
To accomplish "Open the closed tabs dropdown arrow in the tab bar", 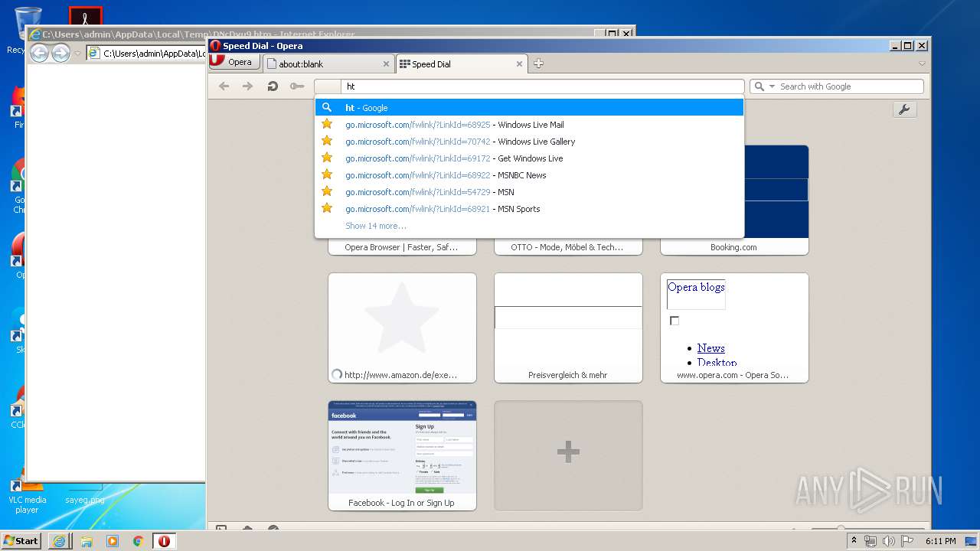I will [922, 64].
